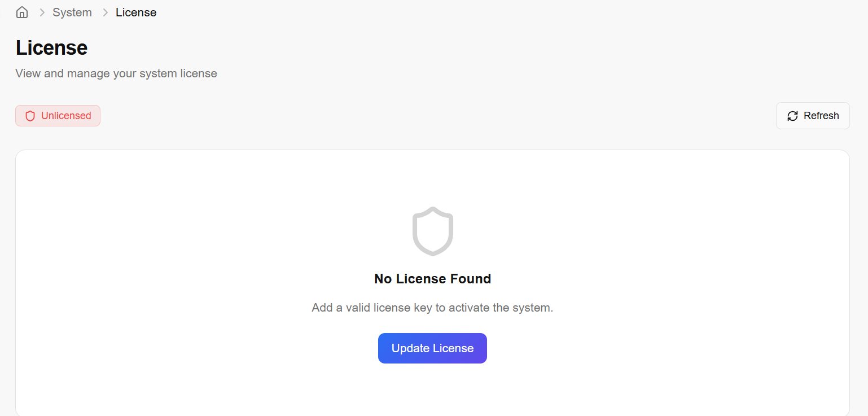Open the System breadcrumb link
Screen dimensions: 868x416
[x=72, y=12]
